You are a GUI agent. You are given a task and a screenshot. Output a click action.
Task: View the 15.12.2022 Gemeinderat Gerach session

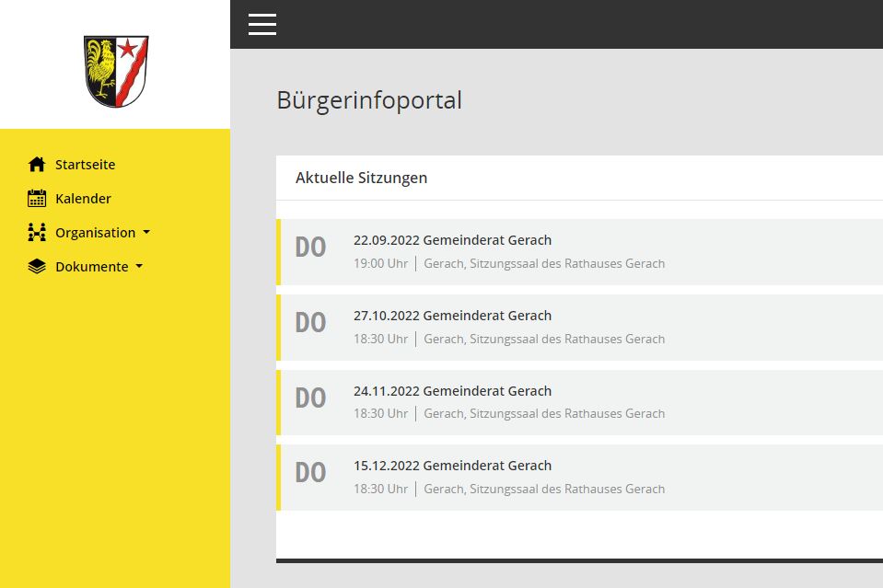click(452, 466)
